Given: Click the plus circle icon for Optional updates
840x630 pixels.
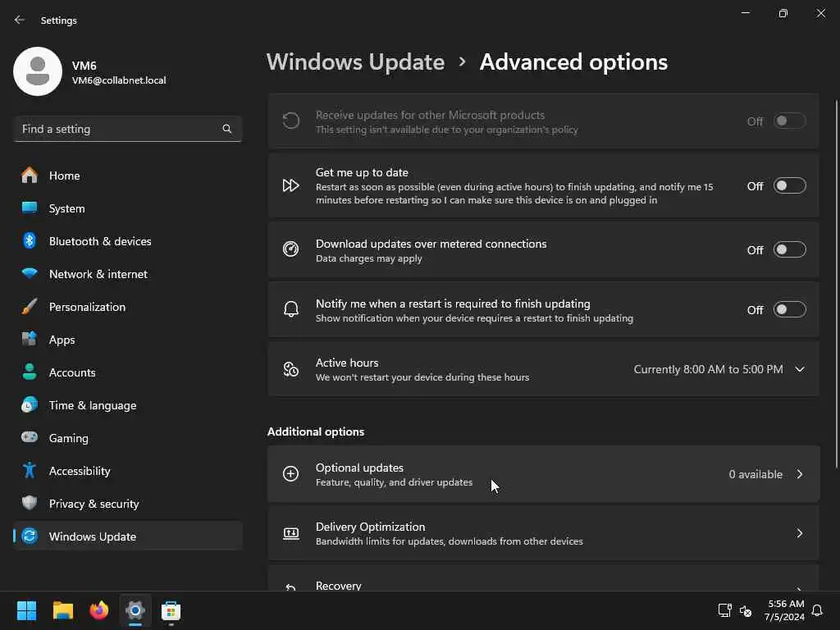Looking at the screenshot, I should point(291,473).
